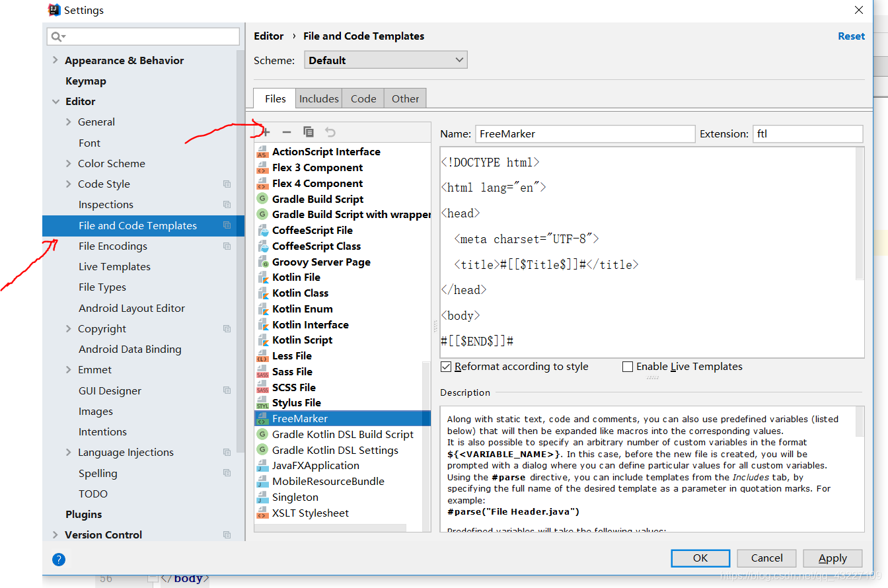This screenshot has height=588, width=888.
Task: Click the add template plus icon
Action: click(266, 133)
